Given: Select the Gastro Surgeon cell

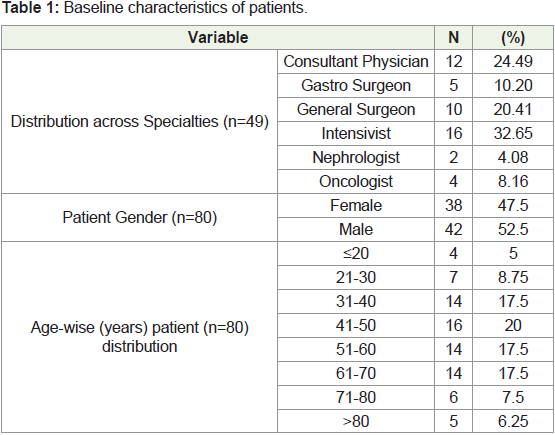Looking at the screenshot, I should (x=356, y=86).
